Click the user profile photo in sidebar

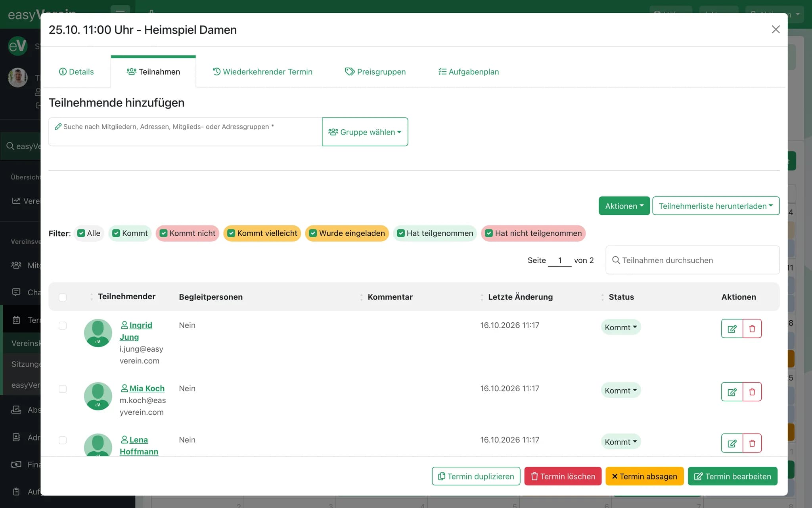pos(18,77)
